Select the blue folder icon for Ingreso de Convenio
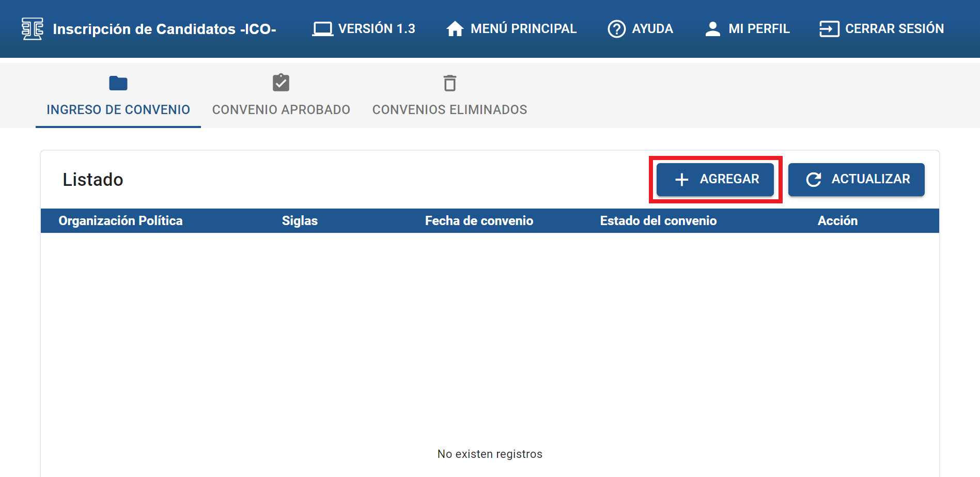Viewport: 980px width, 477px height. (x=118, y=83)
